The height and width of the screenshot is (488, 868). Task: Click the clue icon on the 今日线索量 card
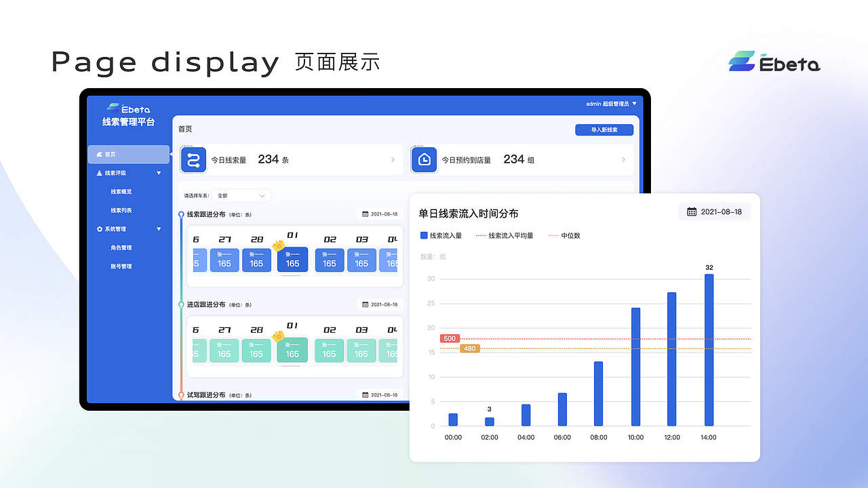tap(193, 159)
